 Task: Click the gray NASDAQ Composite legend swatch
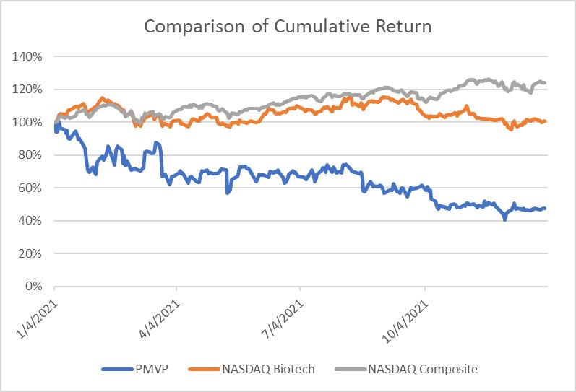(351, 369)
